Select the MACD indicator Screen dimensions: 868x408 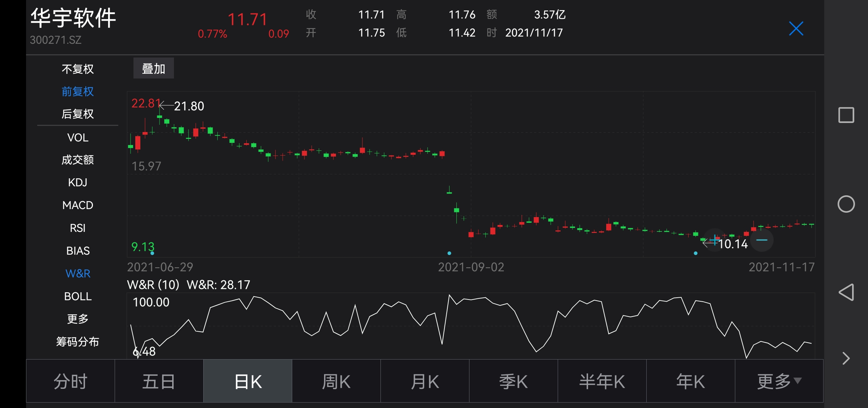pyautogui.click(x=77, y=205)
